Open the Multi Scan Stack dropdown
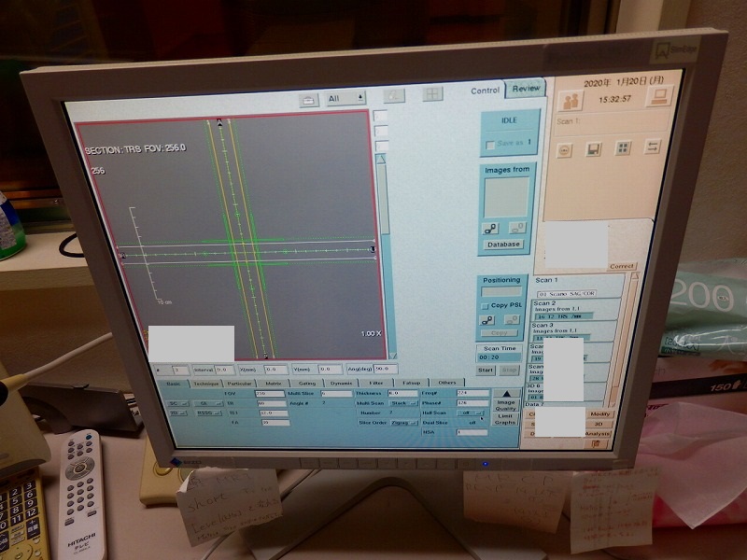 point(402,403)
